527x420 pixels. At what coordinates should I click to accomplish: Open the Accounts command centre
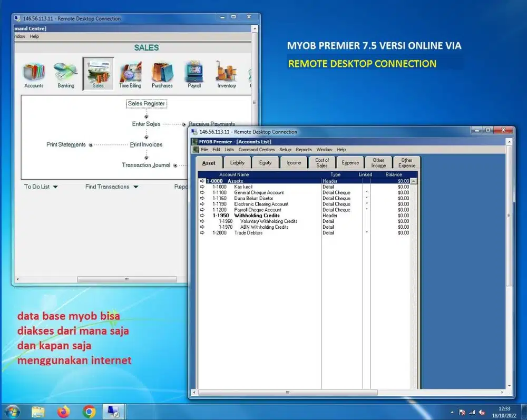(33, 73)
